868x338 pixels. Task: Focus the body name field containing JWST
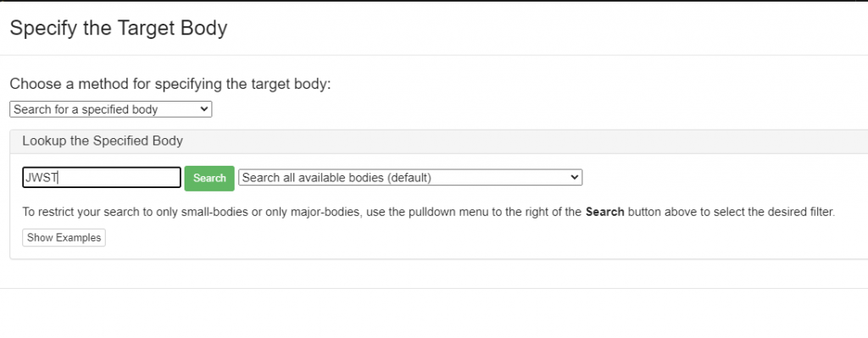(x=102, y=178)
